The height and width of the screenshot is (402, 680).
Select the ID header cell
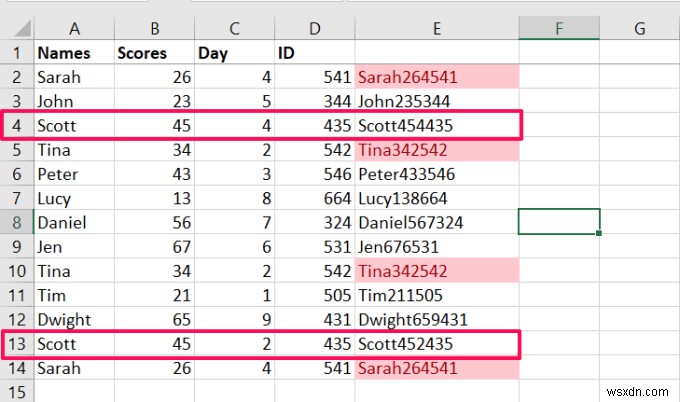[x=313, y=53]
